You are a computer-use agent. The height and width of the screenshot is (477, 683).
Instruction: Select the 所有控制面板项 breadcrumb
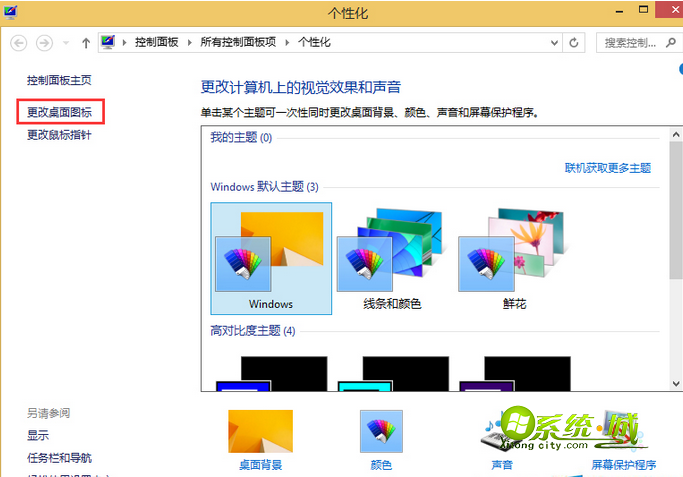pyautogui.click(x=238, y=42)
